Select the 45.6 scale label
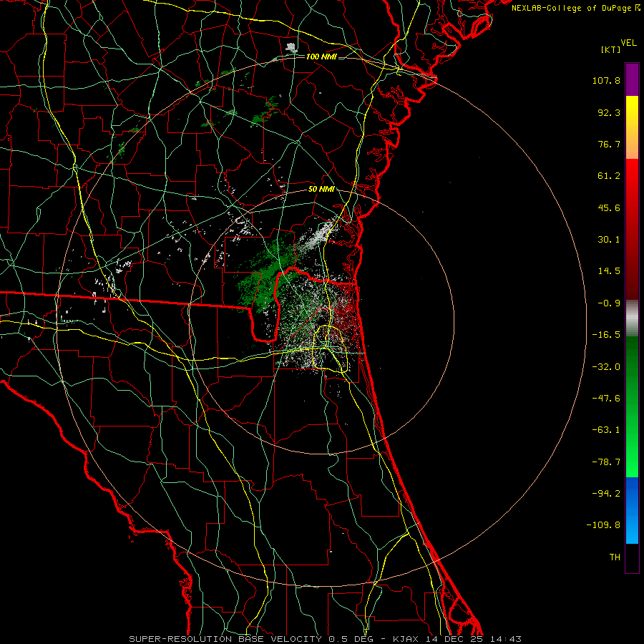 [609, 208]
